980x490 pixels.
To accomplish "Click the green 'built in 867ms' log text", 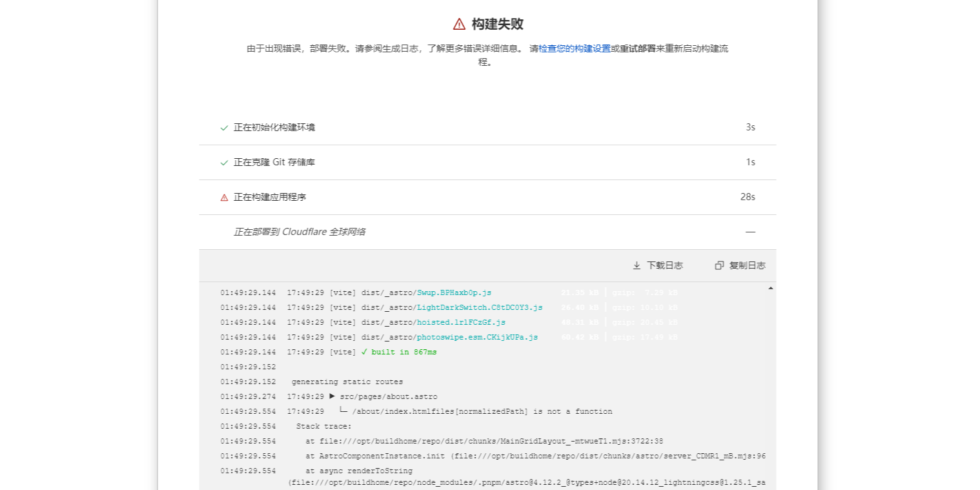I will pyautogui.click(x=398, y=352).
